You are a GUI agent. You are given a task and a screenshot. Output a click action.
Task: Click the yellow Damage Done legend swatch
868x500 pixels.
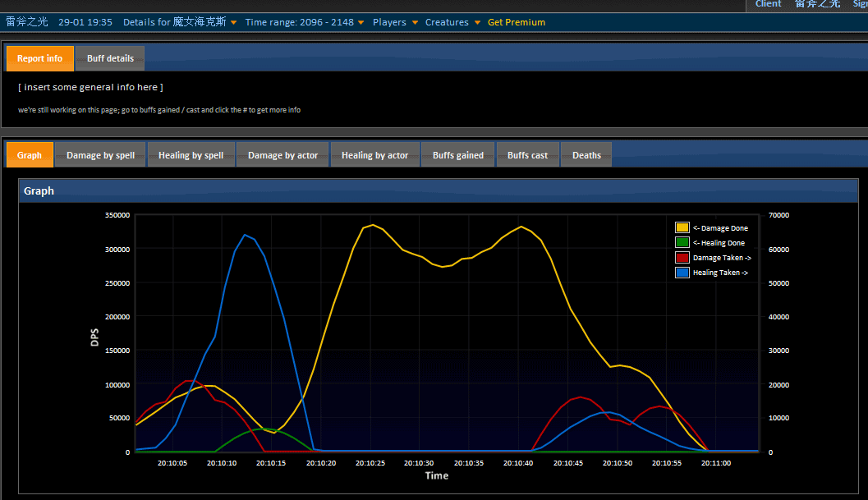pyautogui.click(x=682, y=227)
